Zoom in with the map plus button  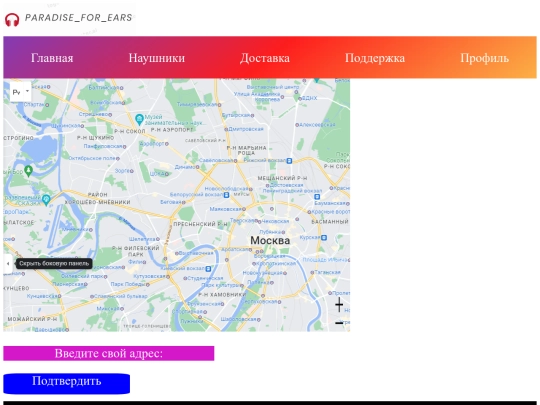[339, 305]
